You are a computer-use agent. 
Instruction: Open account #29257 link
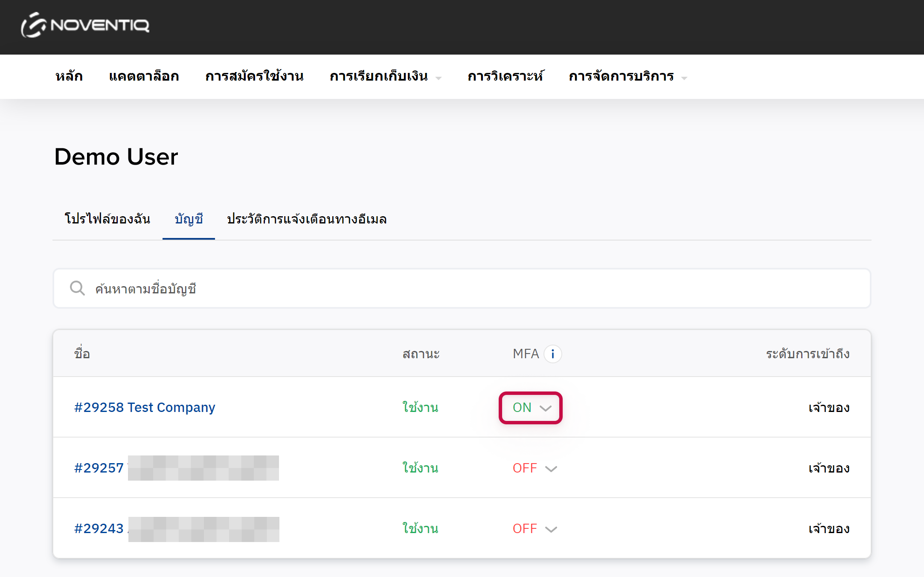(99, 468)
